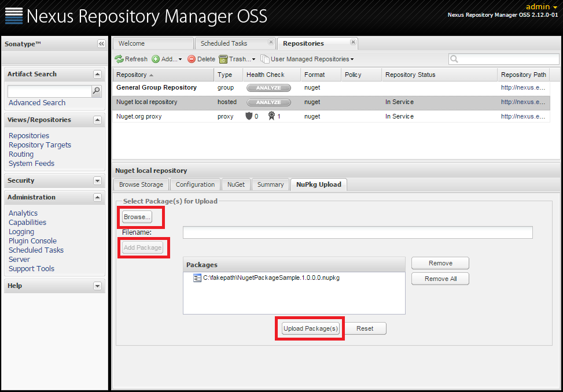Viewport: 563px width, 392px height.
Task: Click the Remove All button
Action: coord(440,279)
